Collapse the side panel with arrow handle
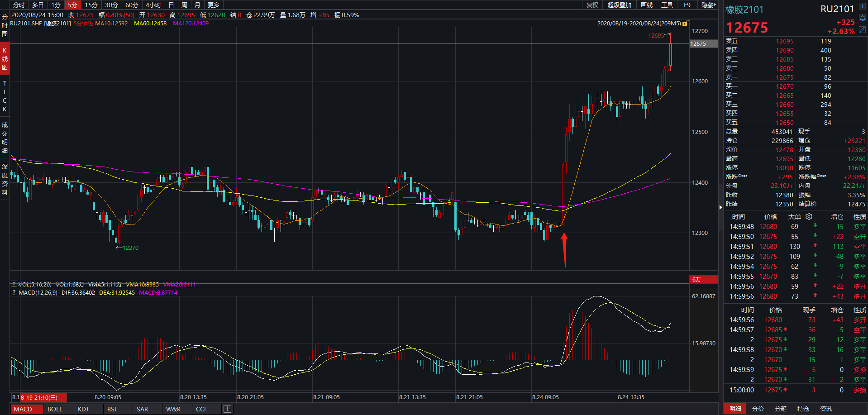The height and width of the screenshot is (415, 868). pos(721,207)
